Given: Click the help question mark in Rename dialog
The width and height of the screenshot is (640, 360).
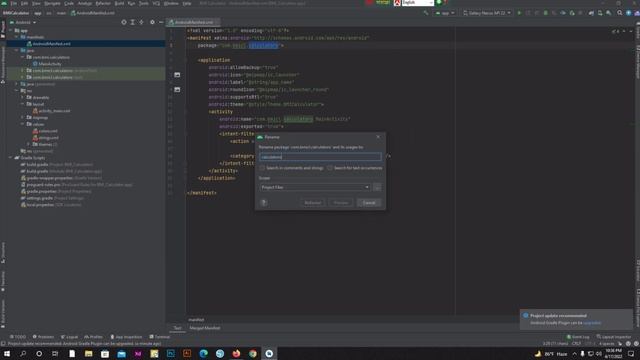Looking at the screenshot, I should click(x=264, y=203).
